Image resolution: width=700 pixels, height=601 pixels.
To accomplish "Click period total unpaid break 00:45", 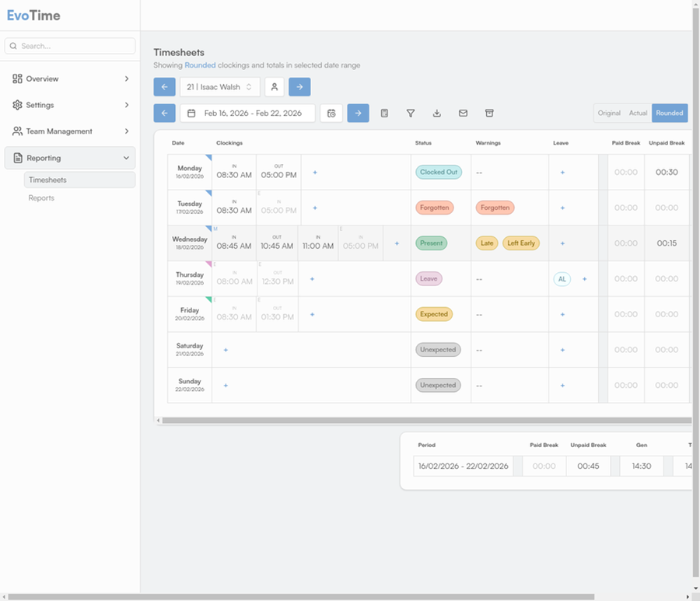I will 588,466.
